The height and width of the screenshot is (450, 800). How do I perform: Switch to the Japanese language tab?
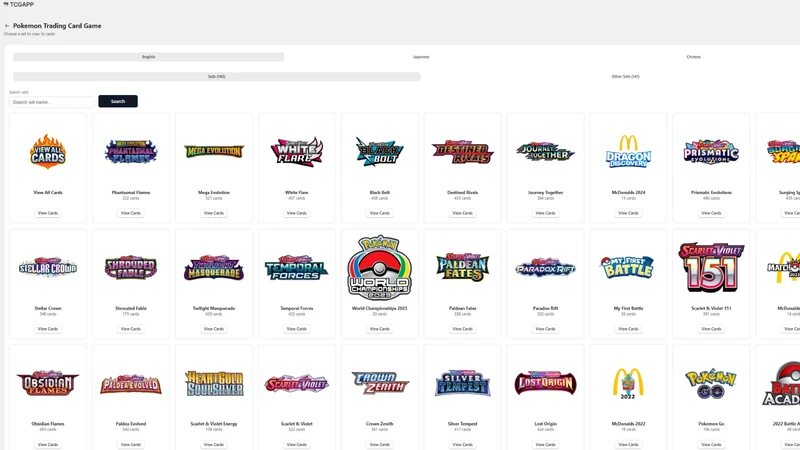pyautogui.click(x=421, y=57)
